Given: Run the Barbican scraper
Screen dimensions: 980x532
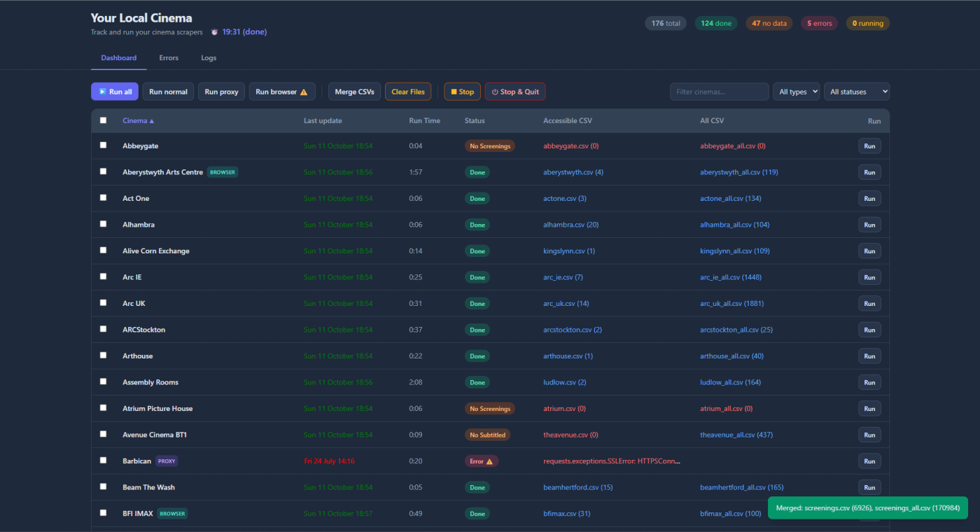Looking at the screenshot, I should click(x=869, y=461).
